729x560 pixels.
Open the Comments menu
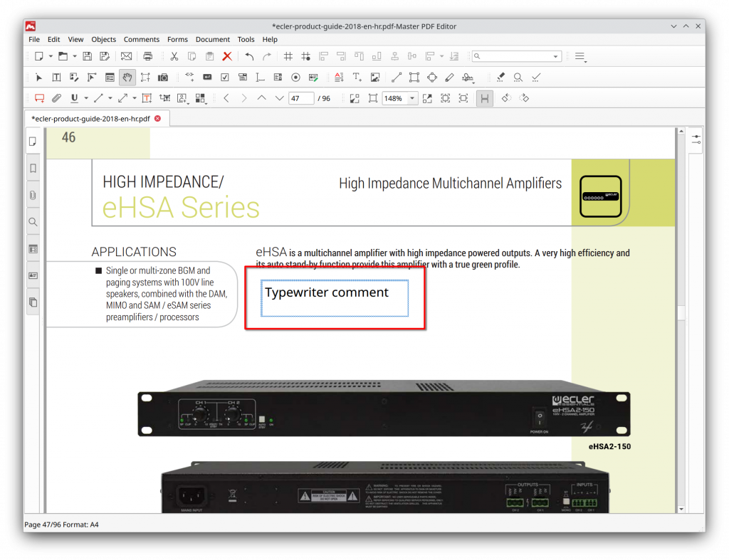[x=142, y=39]
